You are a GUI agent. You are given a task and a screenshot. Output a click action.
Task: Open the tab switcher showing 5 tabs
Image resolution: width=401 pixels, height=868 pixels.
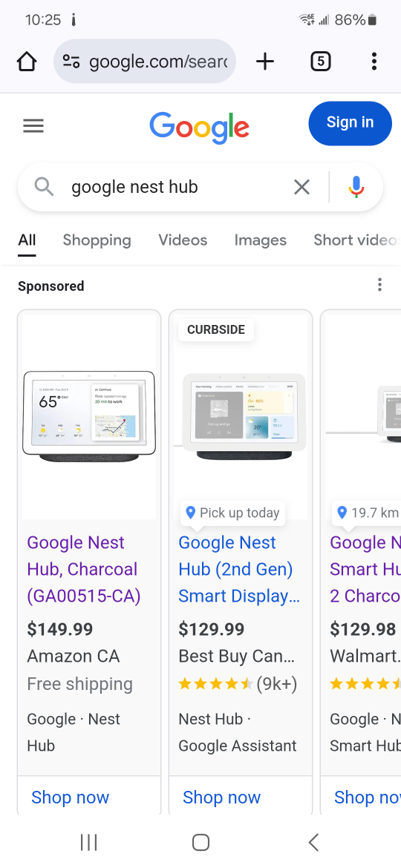click(320, 62)
